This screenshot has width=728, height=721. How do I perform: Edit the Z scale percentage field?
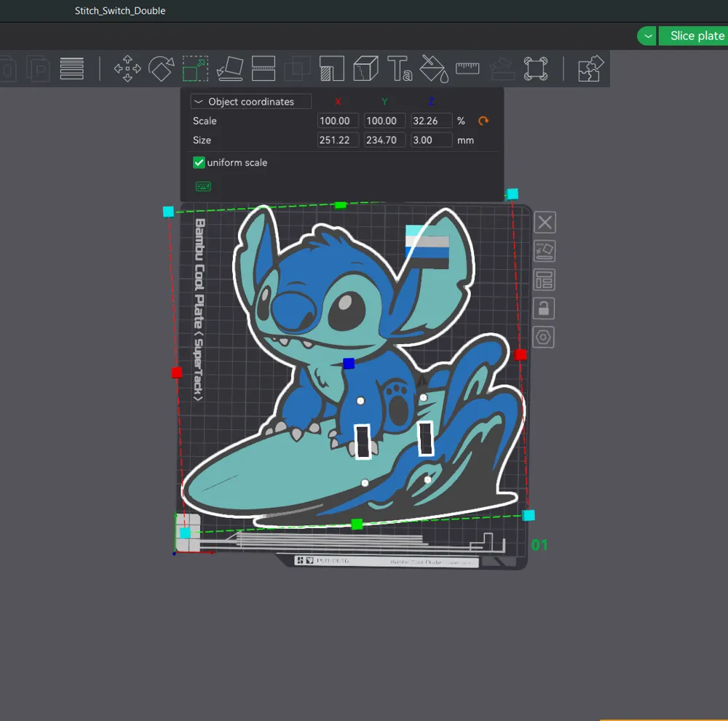pos(431,120)
